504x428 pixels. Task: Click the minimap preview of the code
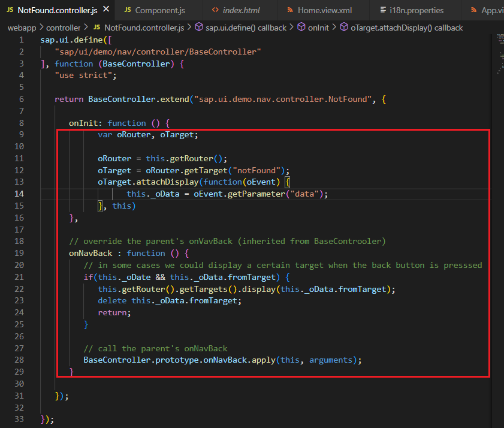[500, 54]
